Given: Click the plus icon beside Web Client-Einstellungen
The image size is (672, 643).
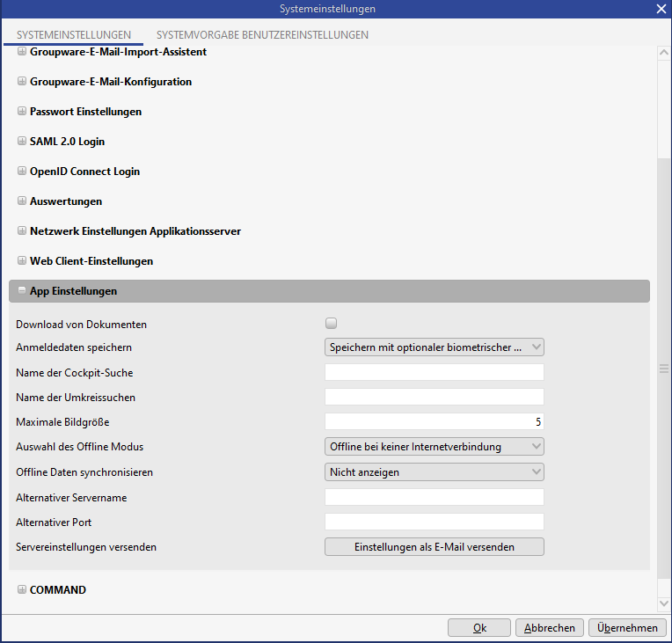Looking at the screenshot, I should [x=22, y=261].
